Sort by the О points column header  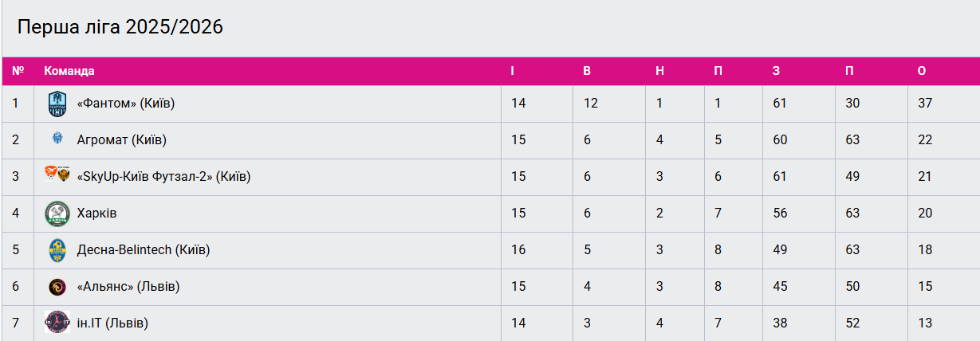(922, 71)
